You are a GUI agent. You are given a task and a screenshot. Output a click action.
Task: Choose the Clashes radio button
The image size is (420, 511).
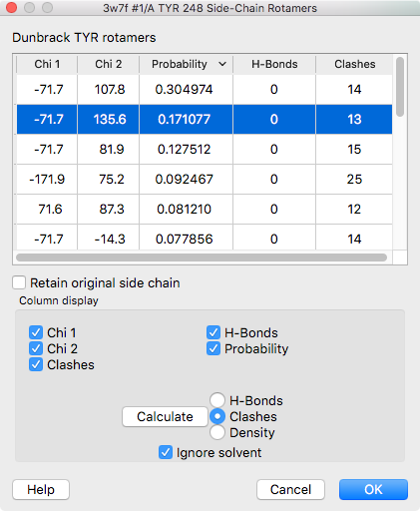pos(217,416)
